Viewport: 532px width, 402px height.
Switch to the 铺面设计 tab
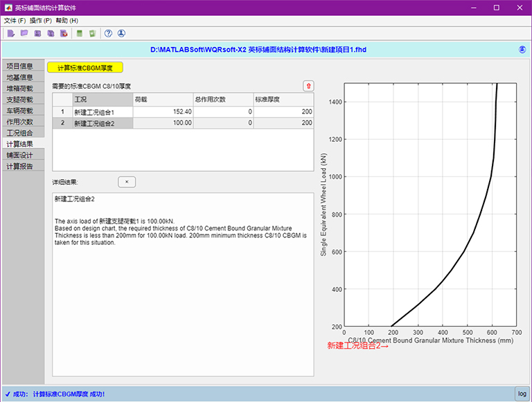pos(20,155)
